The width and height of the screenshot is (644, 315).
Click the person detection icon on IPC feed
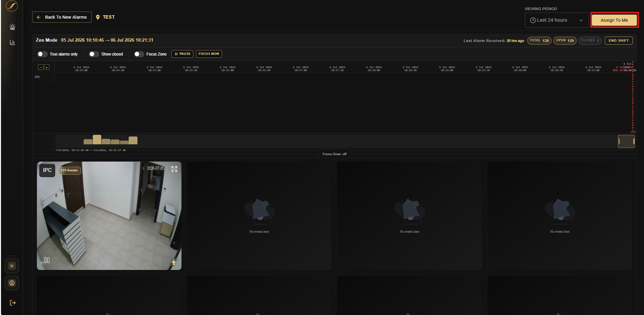tap(174, 262)
